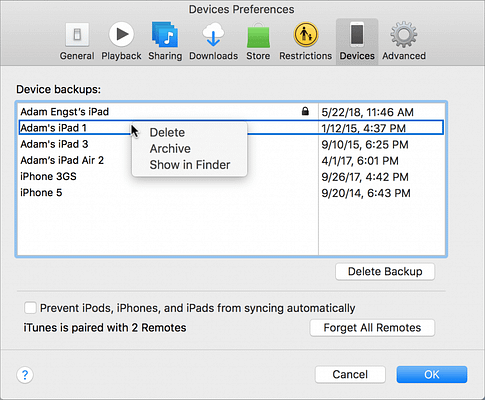Click the lock icon on Adam Engst's iPad
This screenshot has height=400, width=485.
pyautogui.click(x=305, y=111)
